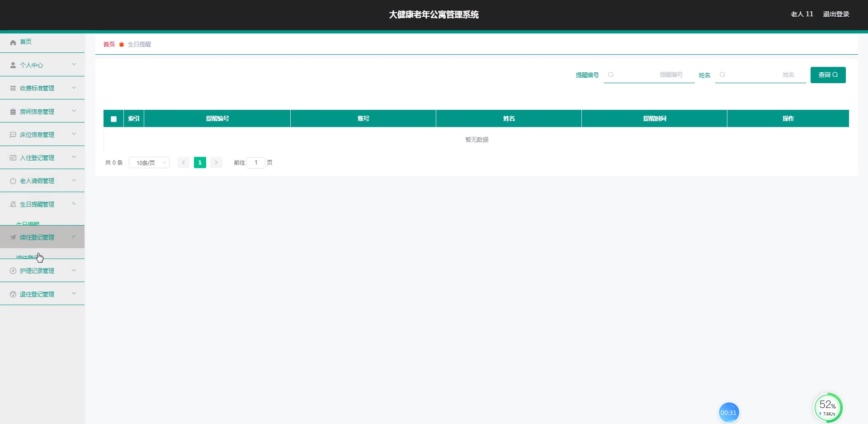
Task: Click the bell icon beside 生日提醒管理
Action: point(13,204)
